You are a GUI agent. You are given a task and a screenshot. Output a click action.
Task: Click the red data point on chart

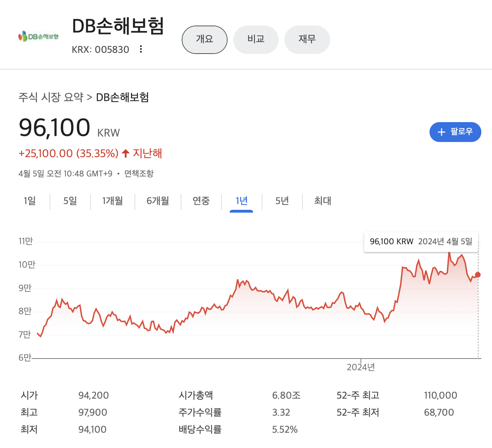[478, 275]
